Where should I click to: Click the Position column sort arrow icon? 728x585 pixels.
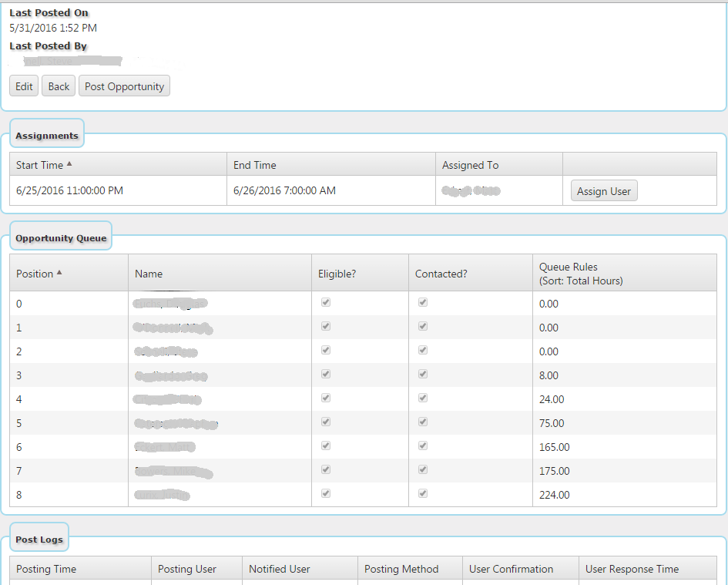[59, 272]
